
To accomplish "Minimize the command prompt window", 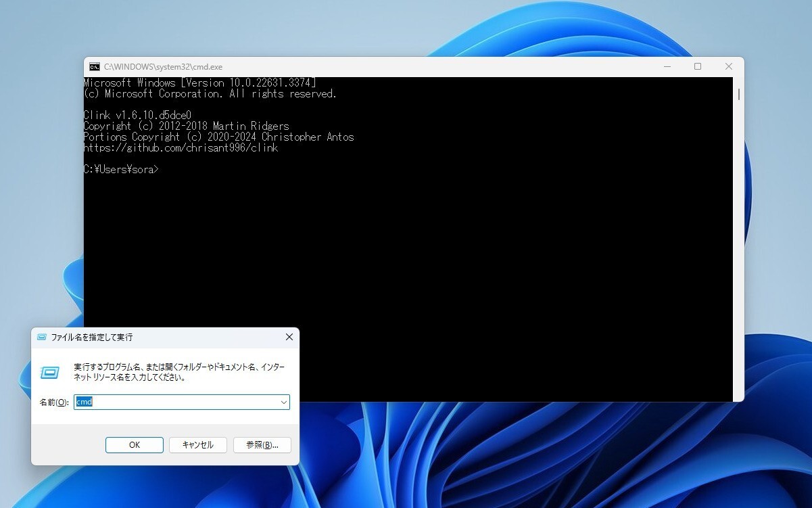I will point(667,66).
